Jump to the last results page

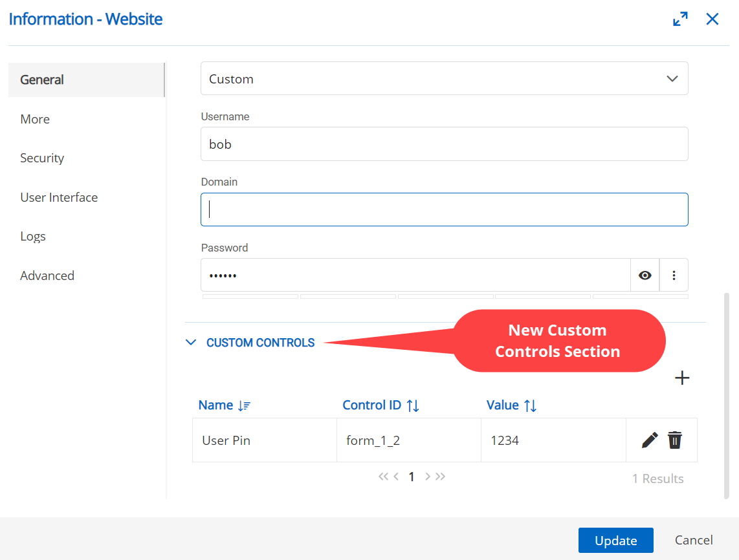click(x=441, y=477)
